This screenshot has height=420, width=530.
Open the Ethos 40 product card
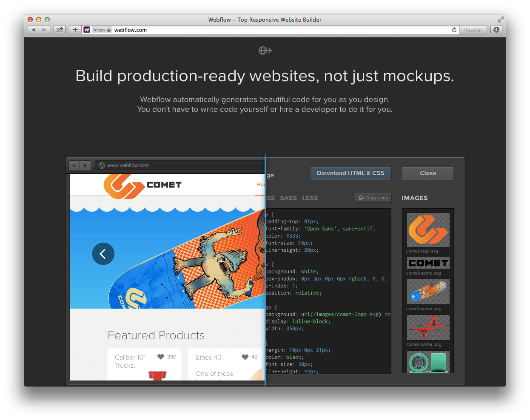point(225,364)
